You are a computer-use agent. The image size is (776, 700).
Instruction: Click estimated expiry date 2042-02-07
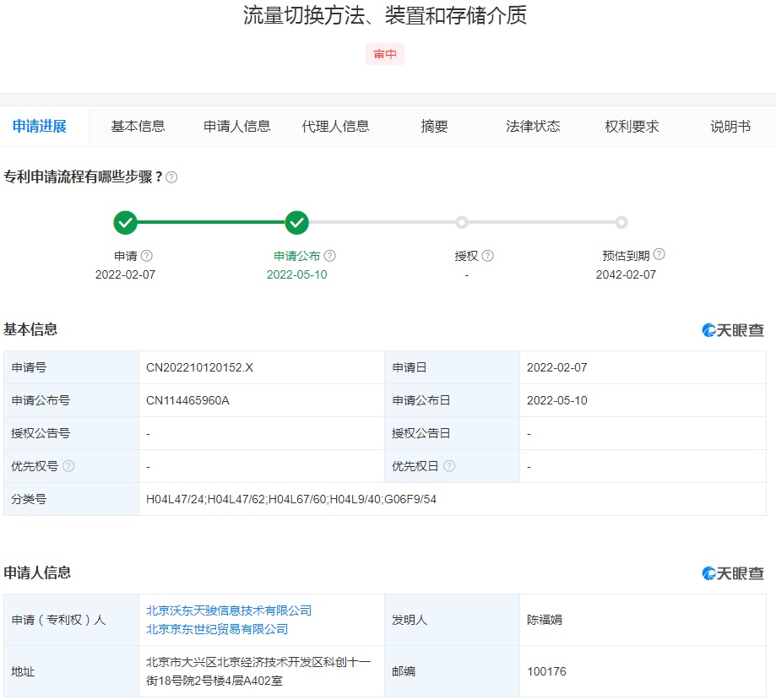tap(626, 274)
